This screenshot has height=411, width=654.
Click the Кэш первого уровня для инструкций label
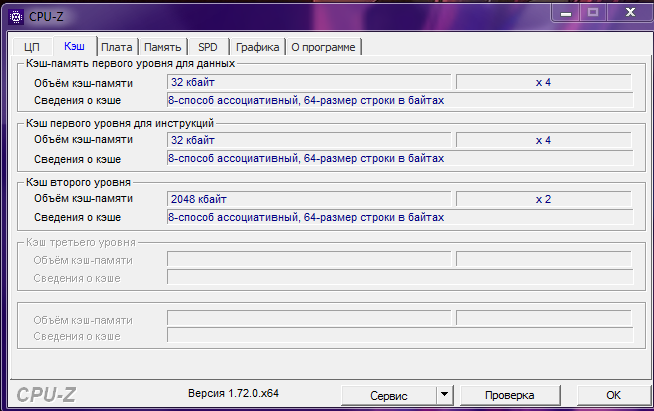click(120, 124)
